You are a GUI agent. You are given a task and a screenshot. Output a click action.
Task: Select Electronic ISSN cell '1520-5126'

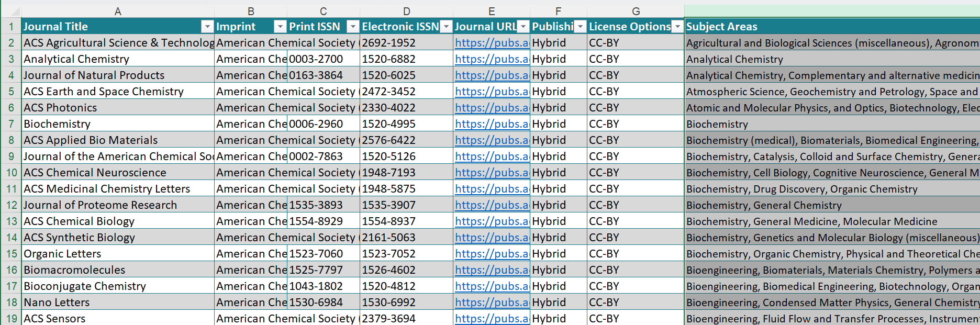pos(407,156)
